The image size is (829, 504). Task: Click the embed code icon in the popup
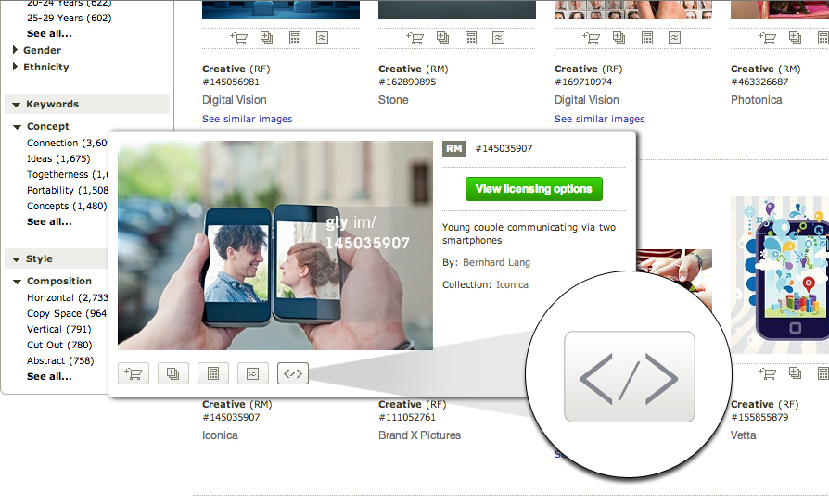coord(293,373)
